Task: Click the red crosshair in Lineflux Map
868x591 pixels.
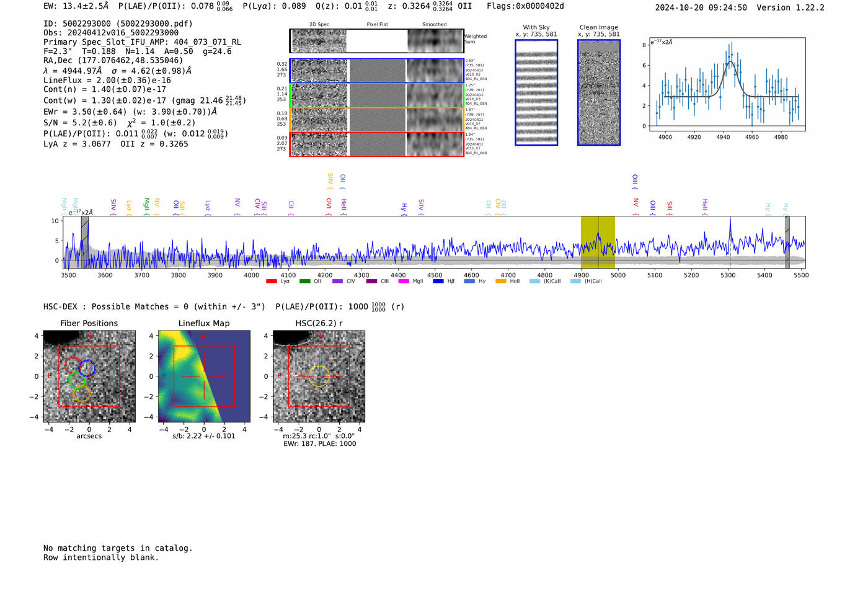Action: [203, 376]
